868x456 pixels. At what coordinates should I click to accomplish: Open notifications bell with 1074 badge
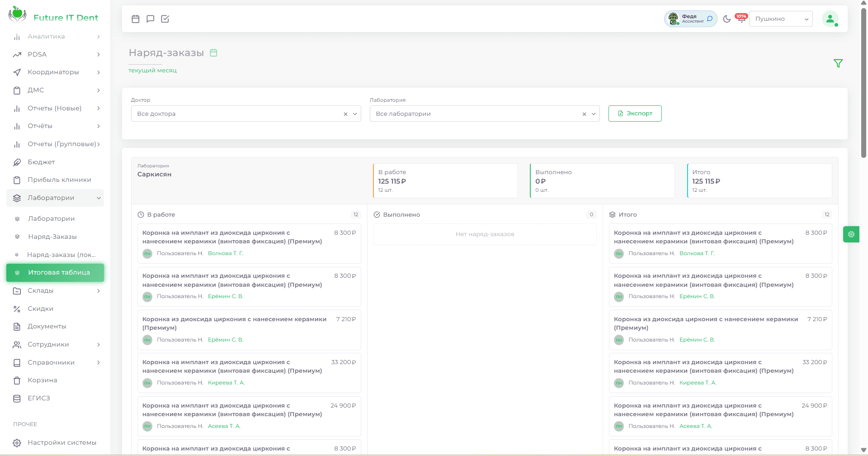[x=741, y=19]
